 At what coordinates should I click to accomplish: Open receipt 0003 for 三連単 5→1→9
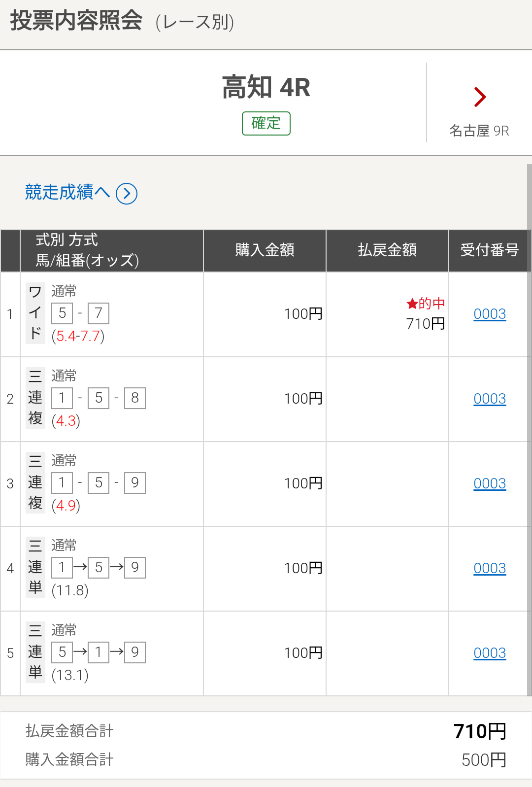[490, 653]
